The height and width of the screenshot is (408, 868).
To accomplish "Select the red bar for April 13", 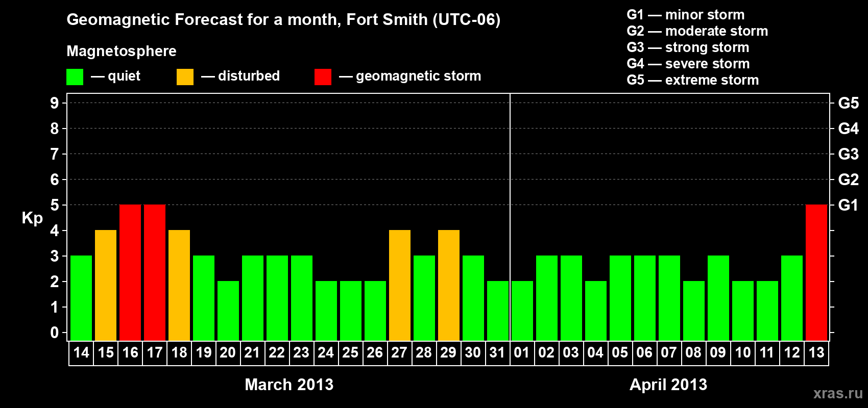I will pos(816,273).
